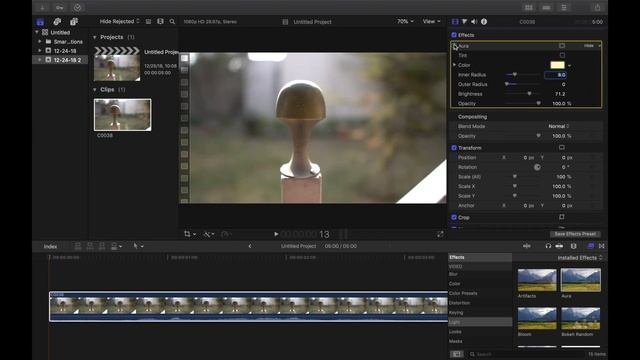This screenshot has width=640, height=360.
Task: Open the titles and generators sidebar
Action: tap(74, 22)
